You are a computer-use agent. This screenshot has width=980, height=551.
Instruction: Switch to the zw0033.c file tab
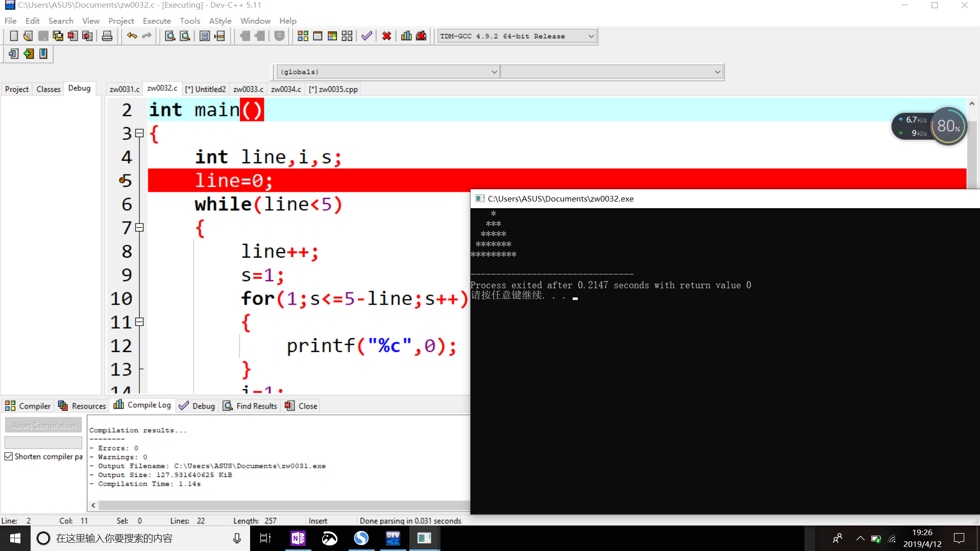click(248, 89)
